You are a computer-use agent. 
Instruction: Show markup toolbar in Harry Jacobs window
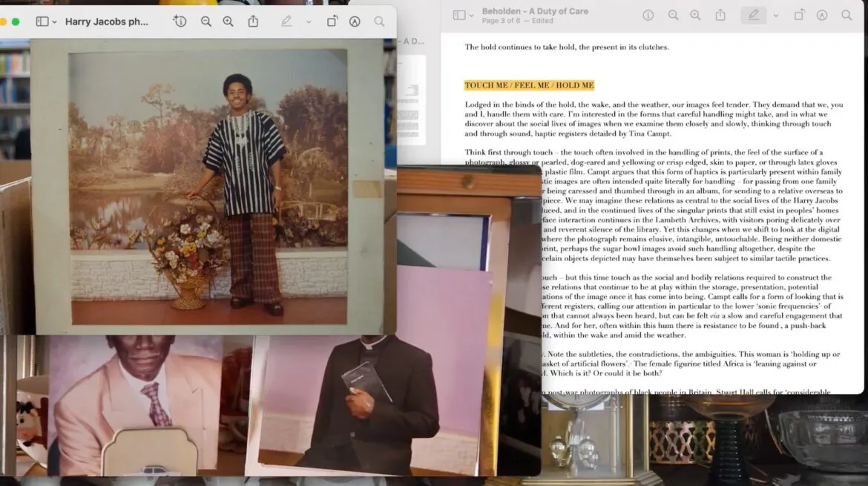355,22
